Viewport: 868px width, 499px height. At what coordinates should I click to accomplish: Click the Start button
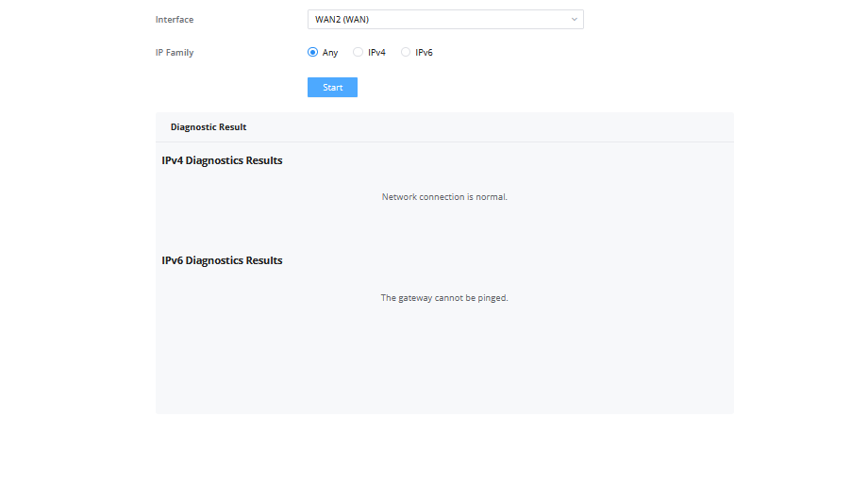tap(332, 88)
